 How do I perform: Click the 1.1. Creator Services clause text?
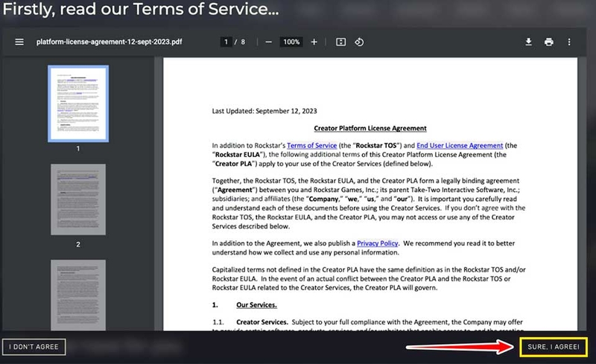[367, 322]
